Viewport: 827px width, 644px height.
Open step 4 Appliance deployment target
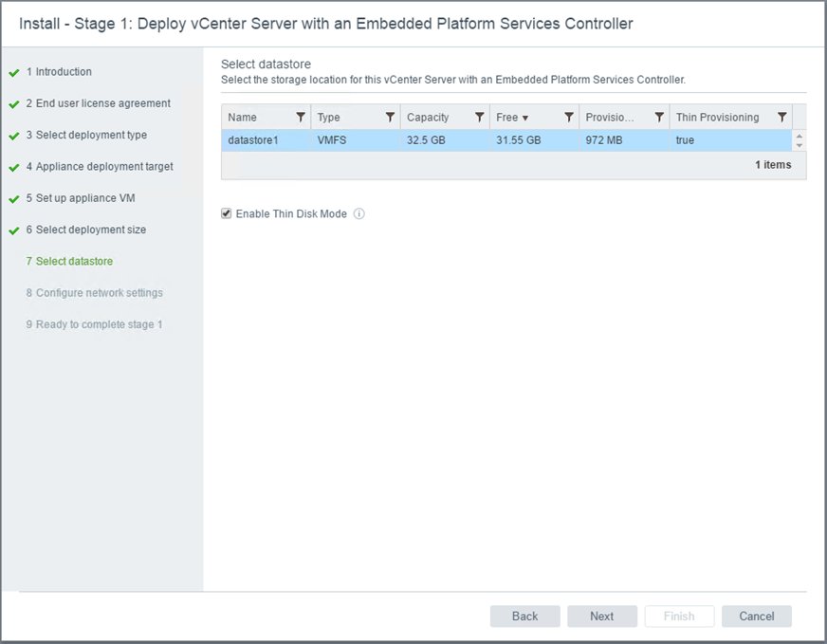coord(104,167)
